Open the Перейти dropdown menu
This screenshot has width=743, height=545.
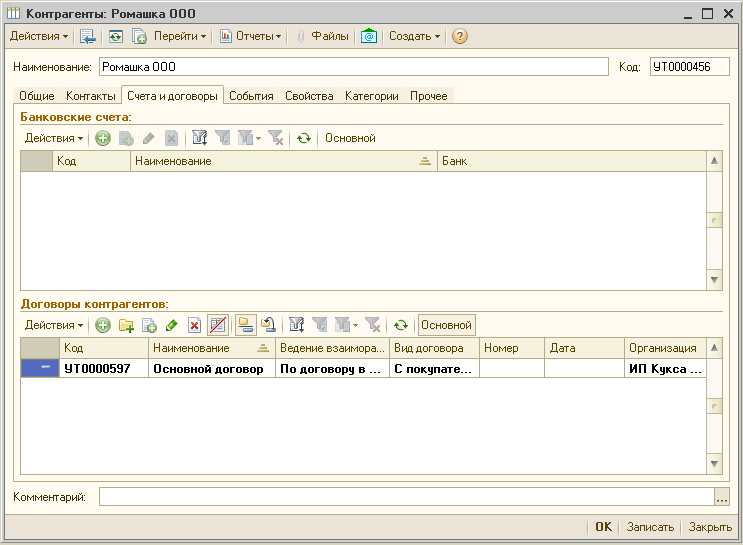(x=180, y=36)
